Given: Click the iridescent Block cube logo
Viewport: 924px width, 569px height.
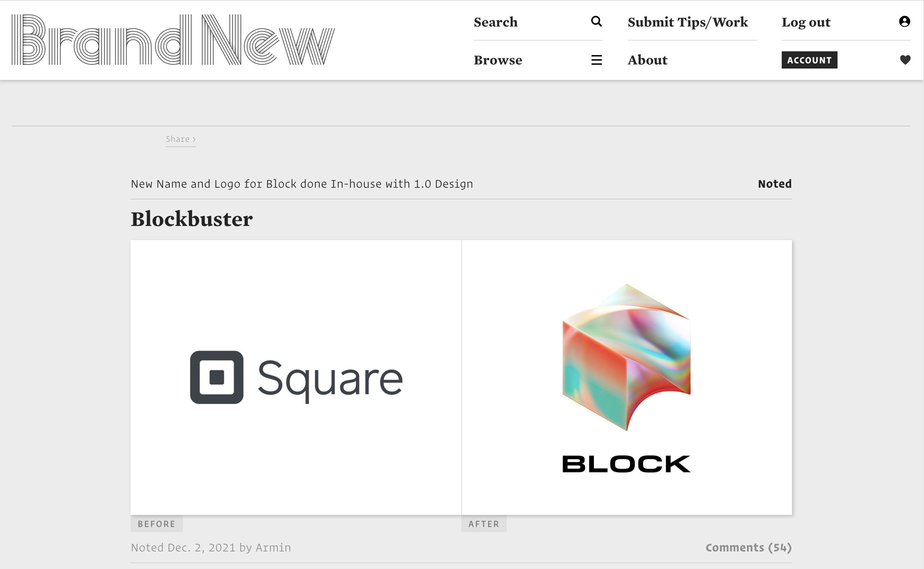Looking at the screenshot, I should [626, 357].
